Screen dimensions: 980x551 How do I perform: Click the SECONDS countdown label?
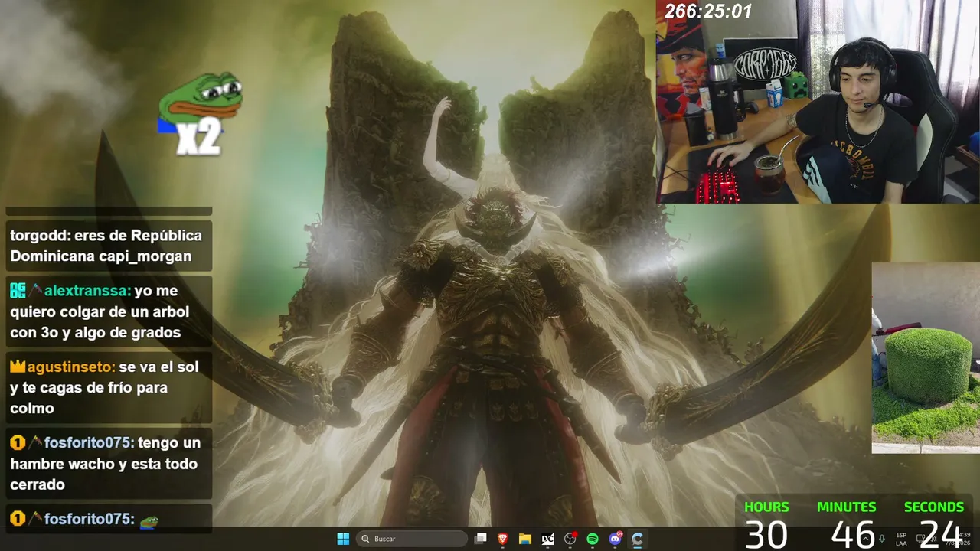pyautogui.click(x=934, y=507)
